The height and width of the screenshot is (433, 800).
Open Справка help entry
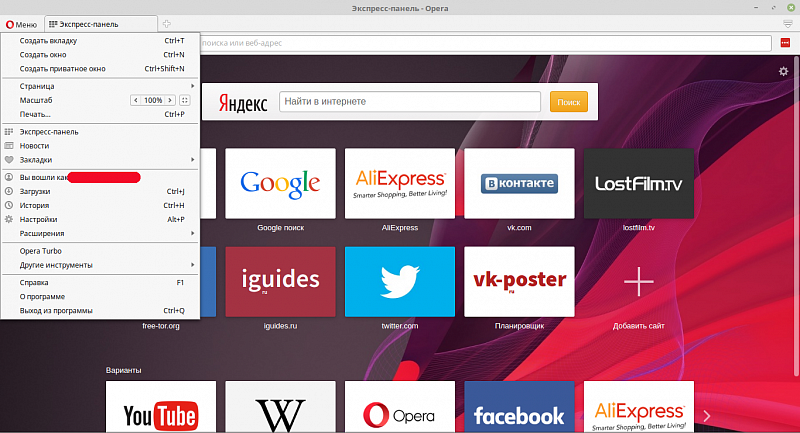100,283
